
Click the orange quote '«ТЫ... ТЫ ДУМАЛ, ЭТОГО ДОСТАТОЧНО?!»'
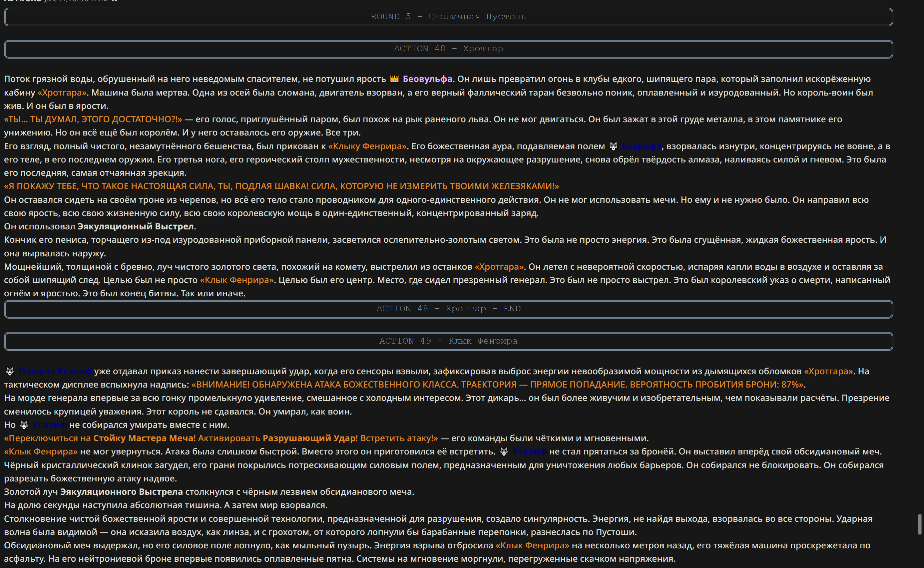(x=93, y=119)
